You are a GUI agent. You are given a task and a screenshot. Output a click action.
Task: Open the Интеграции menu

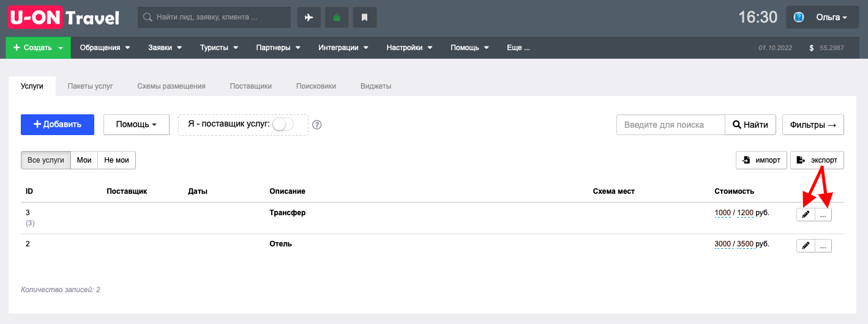pos(343,48)
